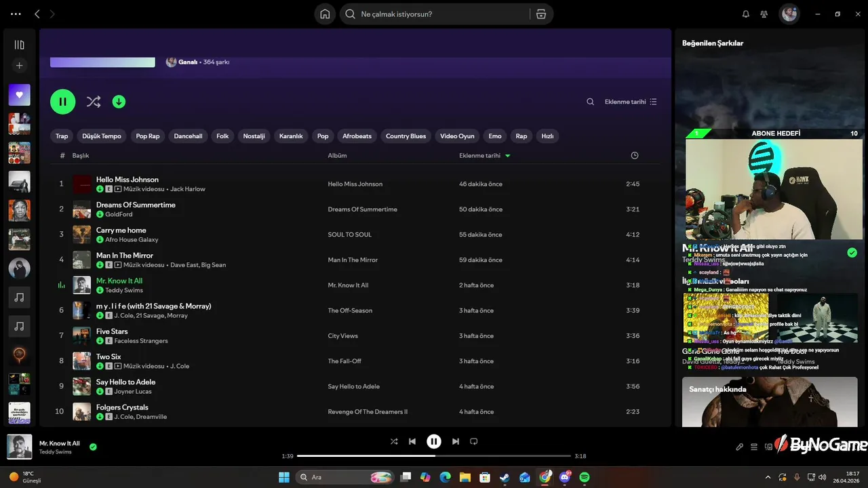Screen dimensions: 868x488
Task: Go to Spotify Home
Action: (325, 14)
